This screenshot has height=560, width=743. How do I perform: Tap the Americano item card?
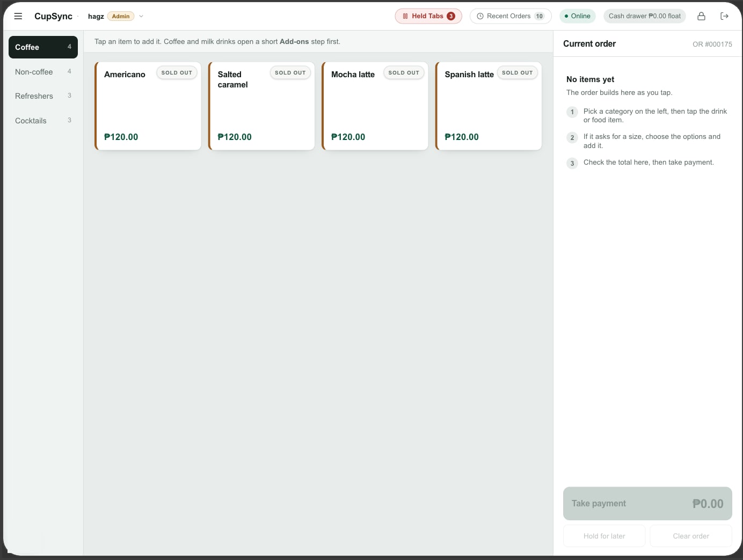pos(148,106)
